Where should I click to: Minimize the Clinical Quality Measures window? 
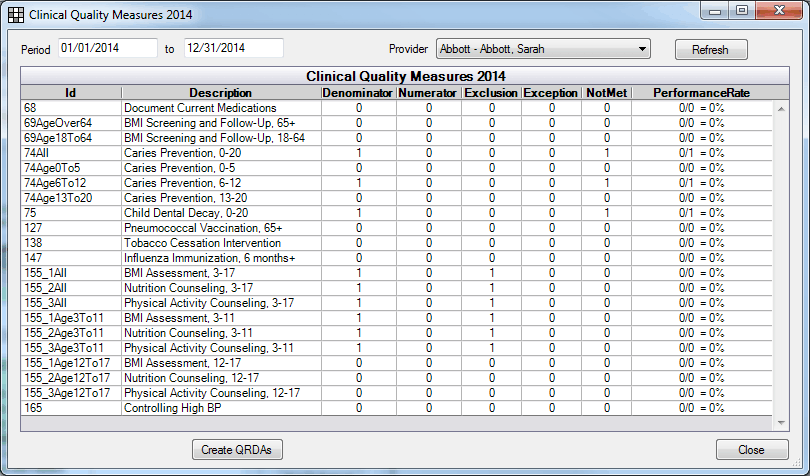[715, 12]
